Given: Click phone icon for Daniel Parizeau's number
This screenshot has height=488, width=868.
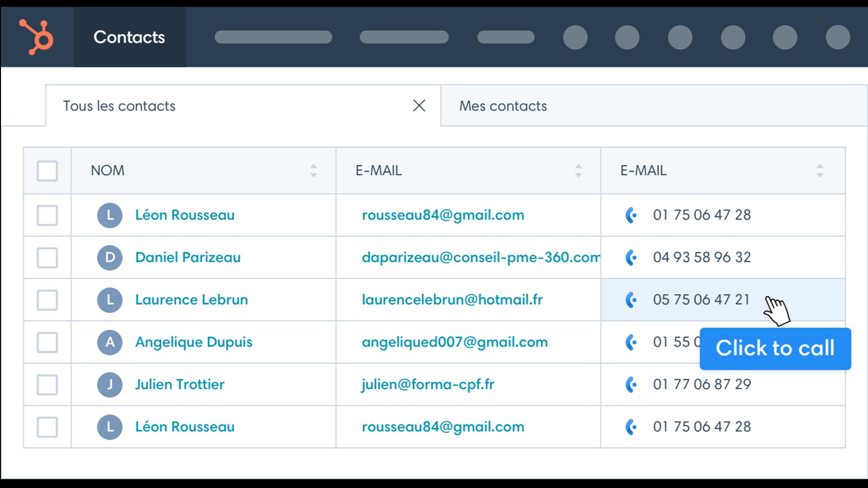Looking at the screenshot, I should coord(631,257).
